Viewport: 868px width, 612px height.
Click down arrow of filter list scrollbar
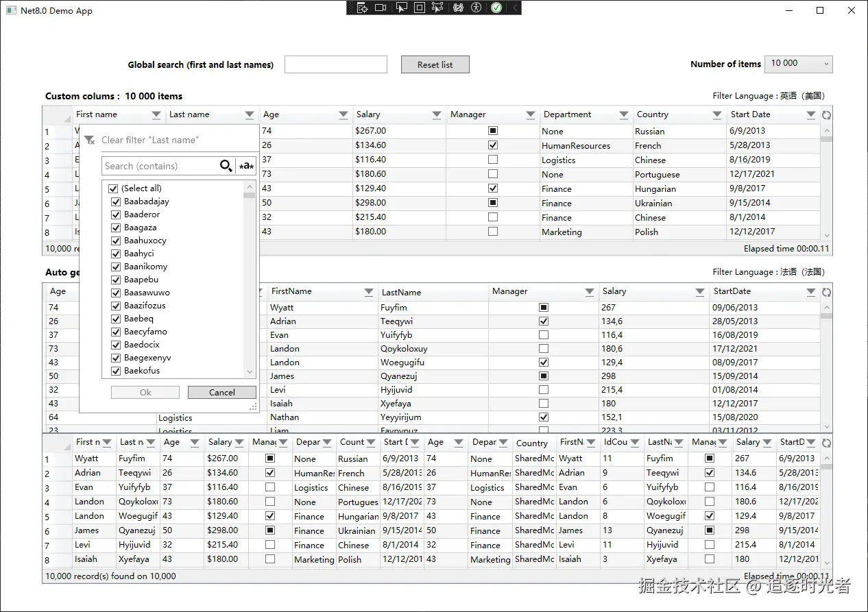[x=250, y=372]
